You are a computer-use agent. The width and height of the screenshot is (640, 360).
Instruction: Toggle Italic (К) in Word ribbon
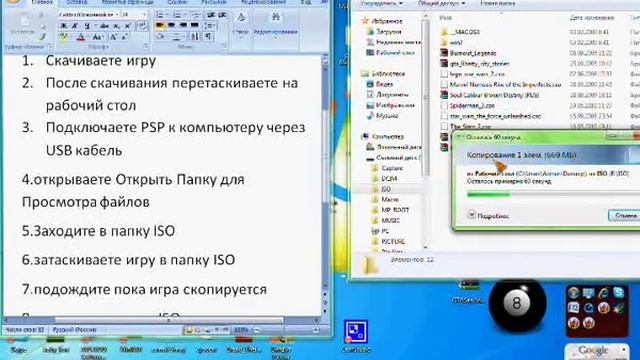74,26
